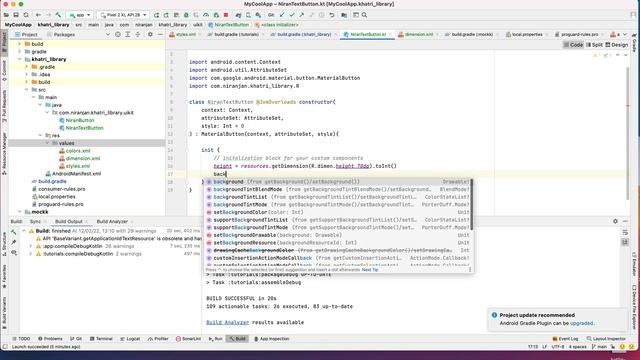Show hidden editor tabs dropdown
The image size is (640, 360).
coord(625,35)
